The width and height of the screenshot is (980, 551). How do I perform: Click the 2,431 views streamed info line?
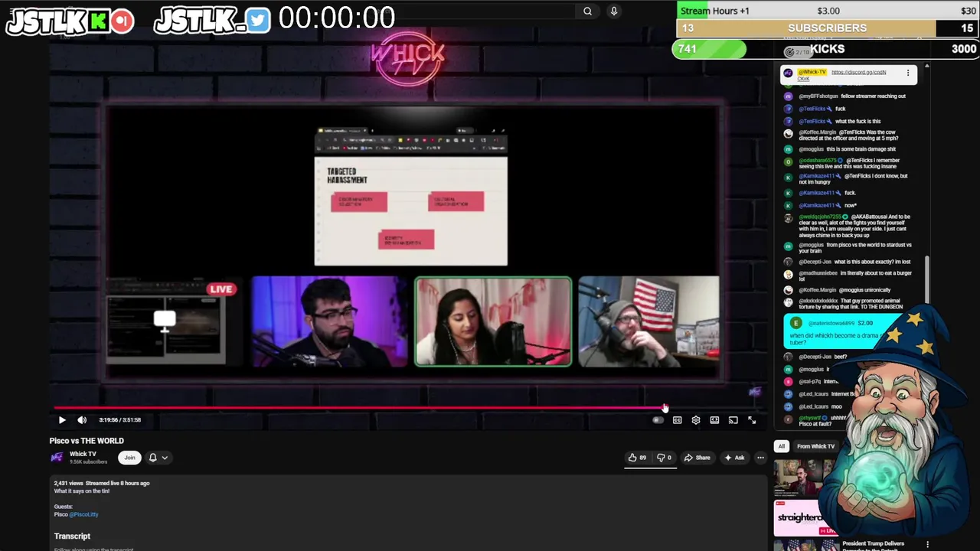pyautogui.click(x=102, y=483)
